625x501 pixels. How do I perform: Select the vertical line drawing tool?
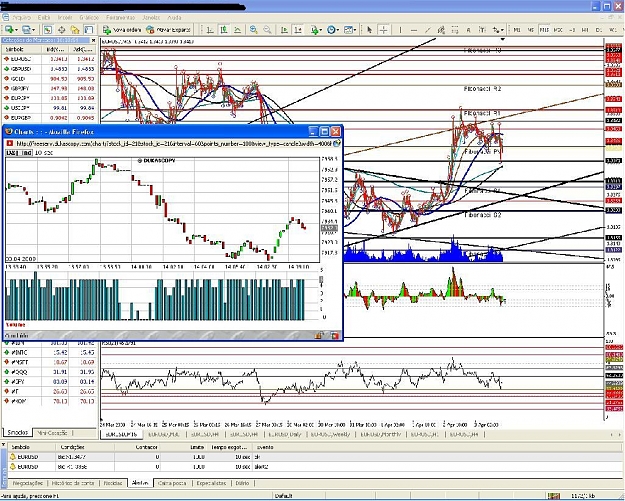400,30
